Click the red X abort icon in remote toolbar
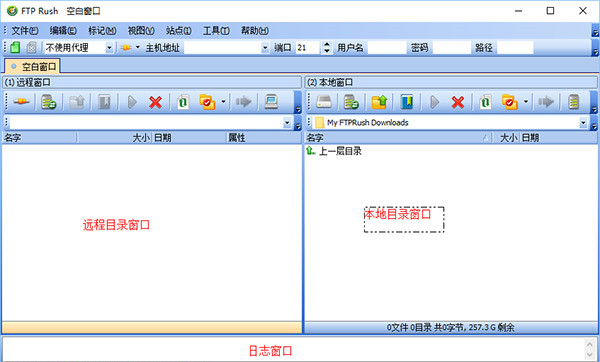This screenshot has width=600, height=362. tap(155, 102)
